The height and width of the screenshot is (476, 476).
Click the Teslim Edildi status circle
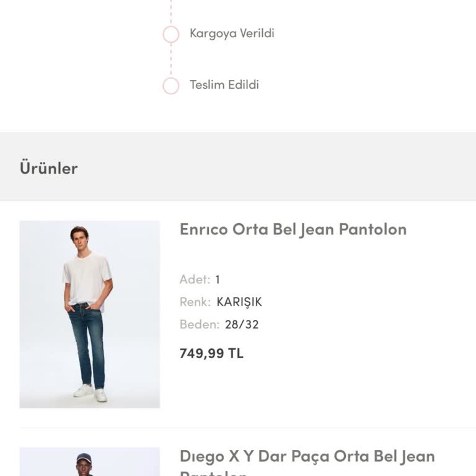click(x=171, y=86)
